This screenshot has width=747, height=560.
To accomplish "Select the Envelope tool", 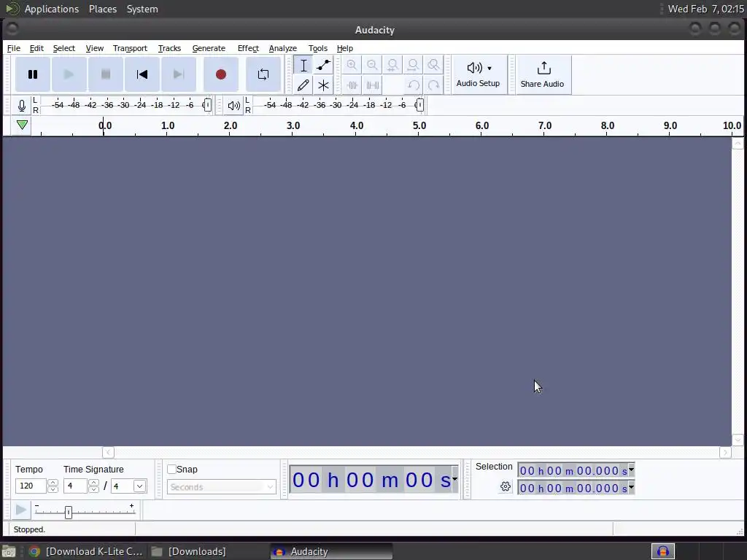I will coord(323,65).
